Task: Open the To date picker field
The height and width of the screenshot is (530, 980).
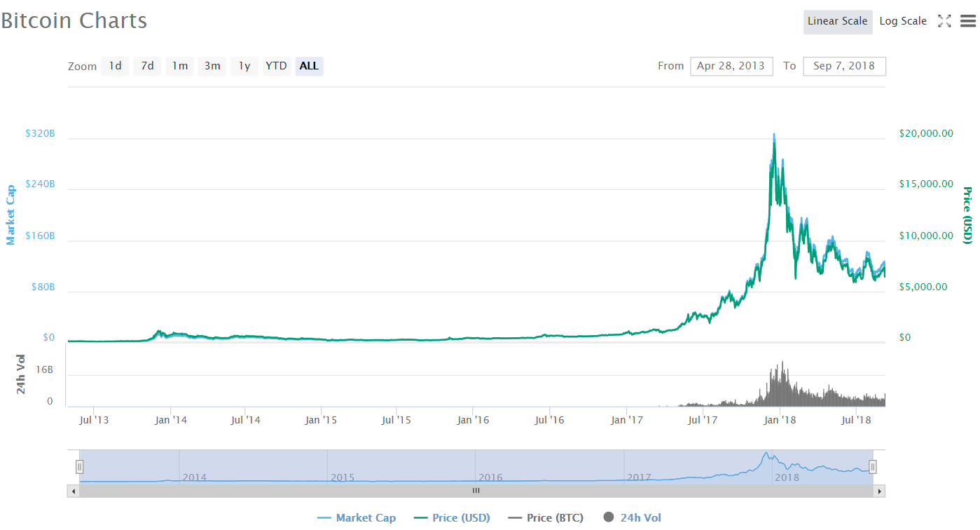Action: click(844, 65)
